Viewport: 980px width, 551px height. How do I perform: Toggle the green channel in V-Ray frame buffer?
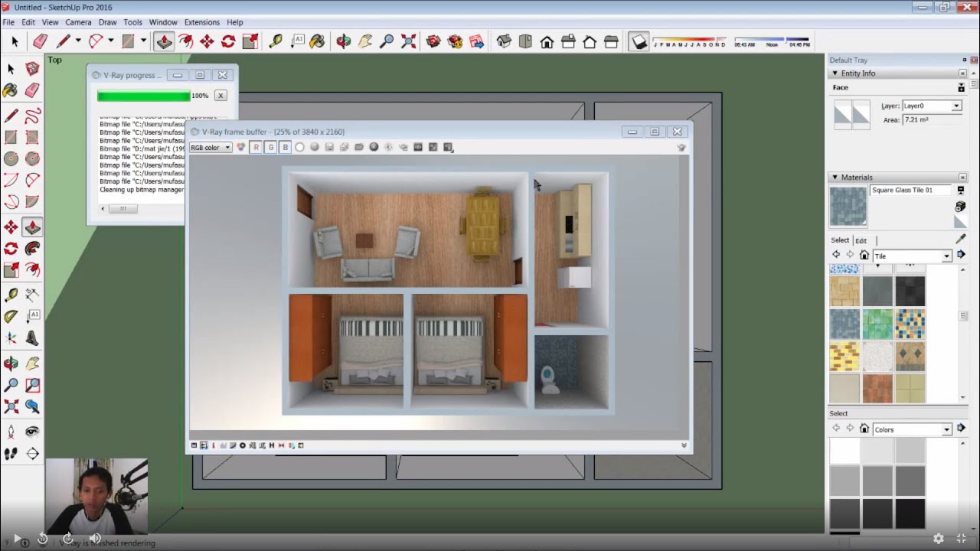pos(270,147)
